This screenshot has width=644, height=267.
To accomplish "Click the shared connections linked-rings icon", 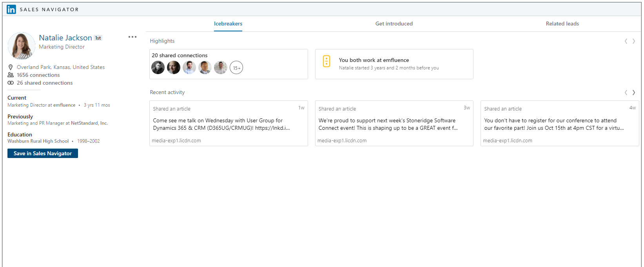I will 11,83.
